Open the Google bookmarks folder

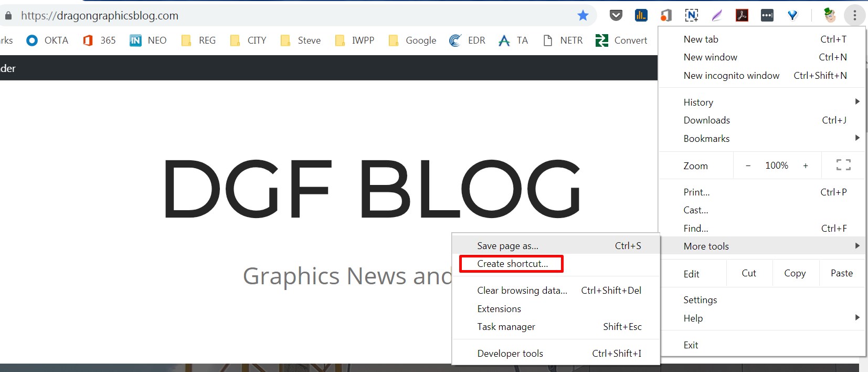click(x=412, y=40)
